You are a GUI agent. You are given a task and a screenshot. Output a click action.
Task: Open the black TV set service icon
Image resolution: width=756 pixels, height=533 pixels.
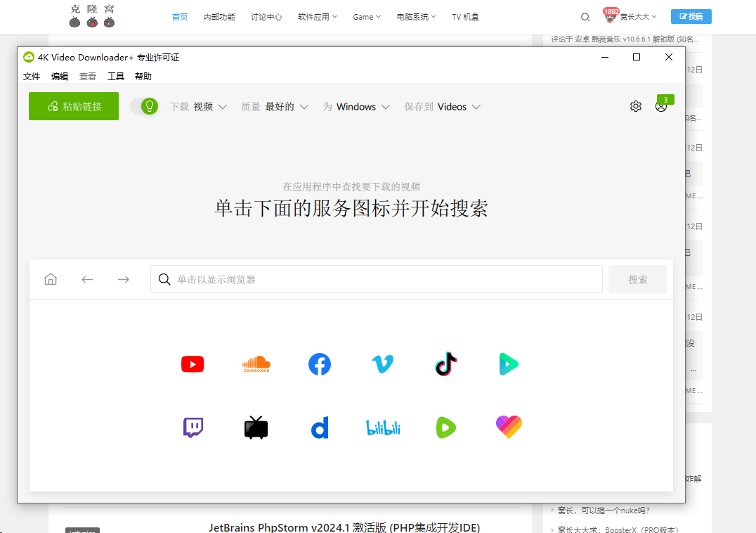[256, 428]
